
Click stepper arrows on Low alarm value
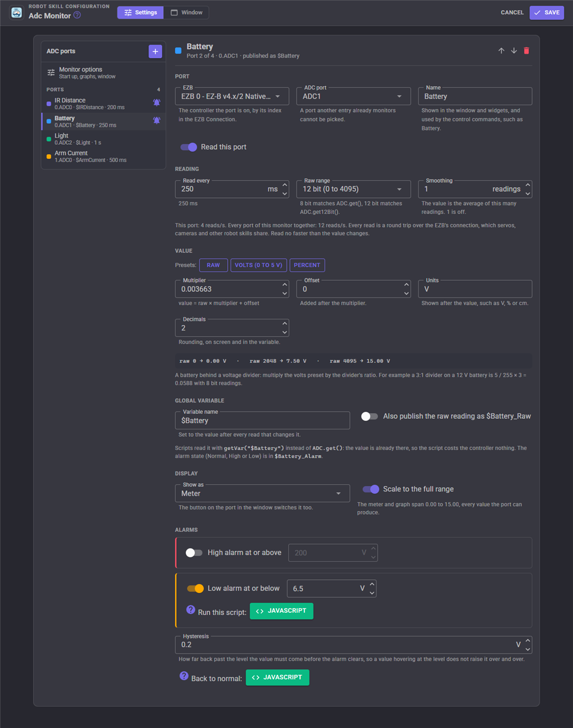(x=372, y=588)
